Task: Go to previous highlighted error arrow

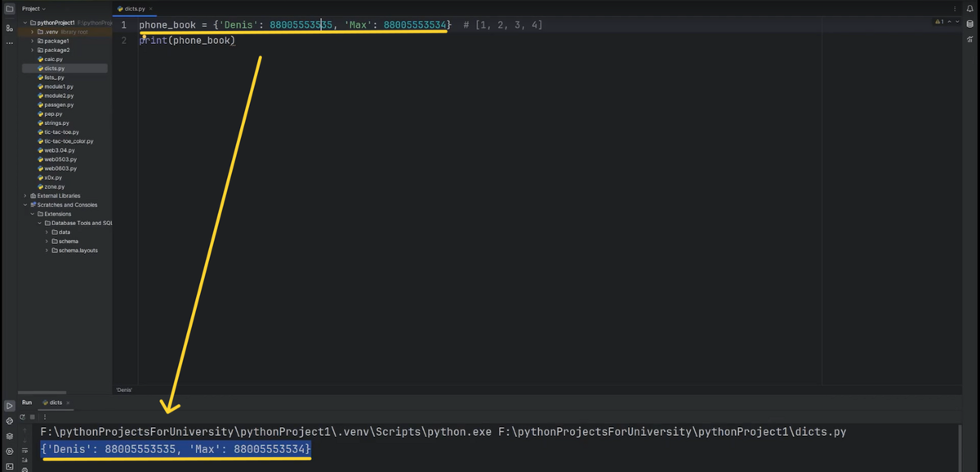Action: point(951,21)
